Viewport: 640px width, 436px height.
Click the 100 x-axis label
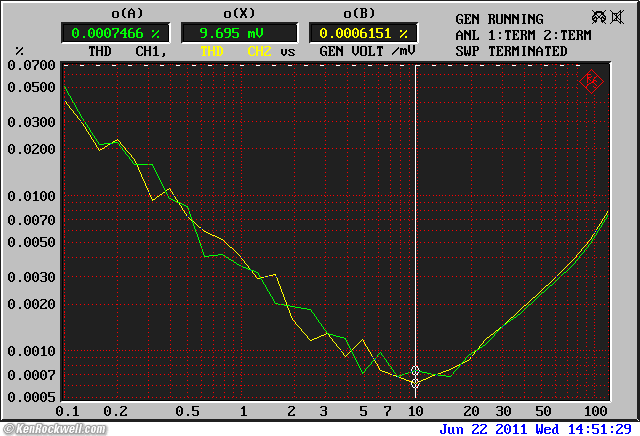596,411
